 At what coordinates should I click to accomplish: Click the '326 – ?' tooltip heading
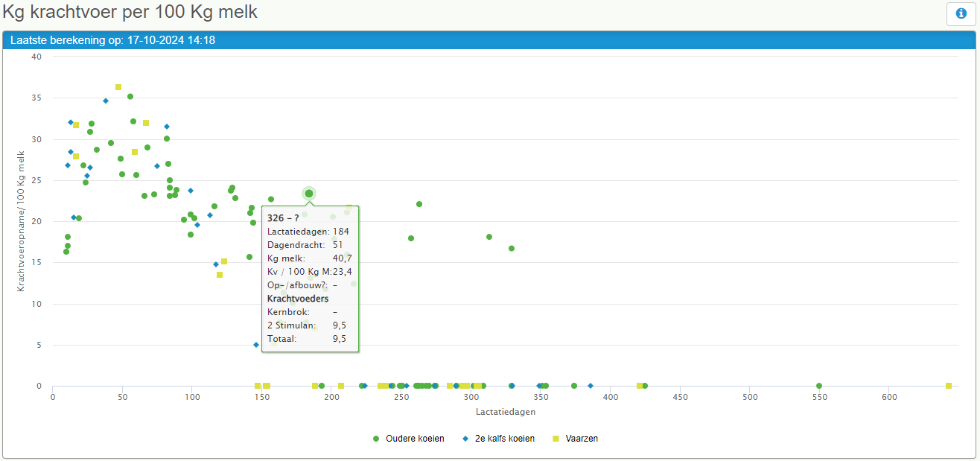coord(282,217)
